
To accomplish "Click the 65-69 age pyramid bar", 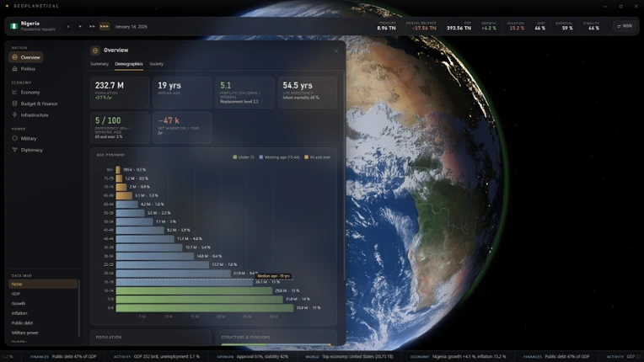I will [x=124, y=195].
